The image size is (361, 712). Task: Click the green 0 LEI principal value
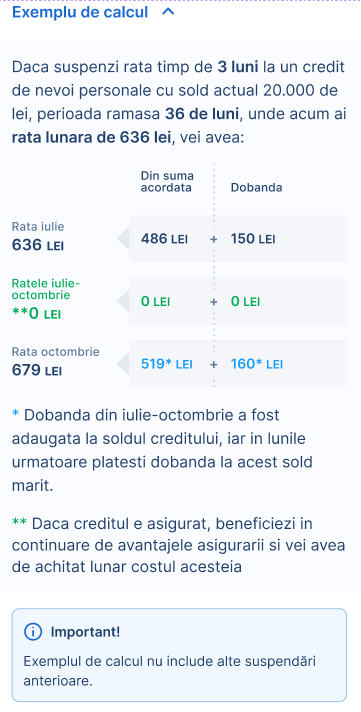pos(155,301)
